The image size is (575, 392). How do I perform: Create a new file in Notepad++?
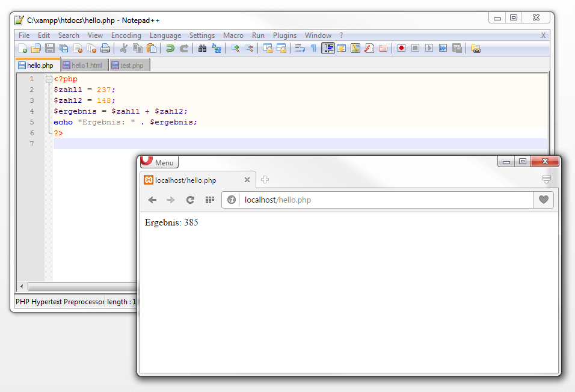click(x=23, y=48)
